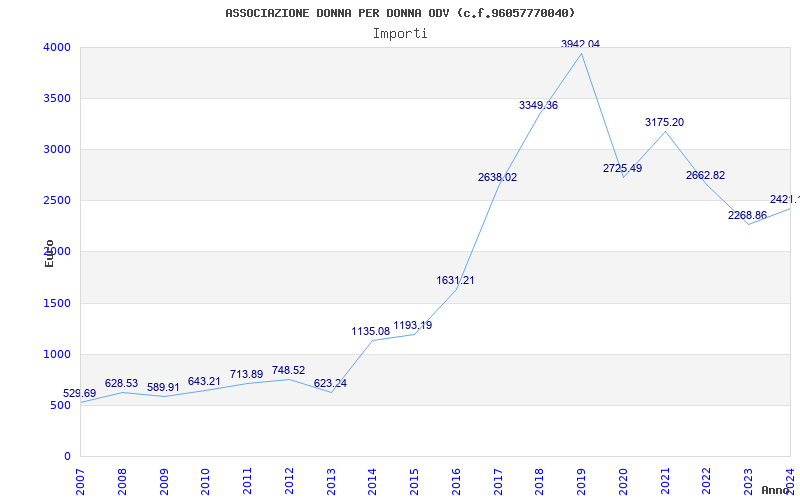Click the 2007 x-axis year label
This screenshot has width=800, height=500.
point(80,482)
